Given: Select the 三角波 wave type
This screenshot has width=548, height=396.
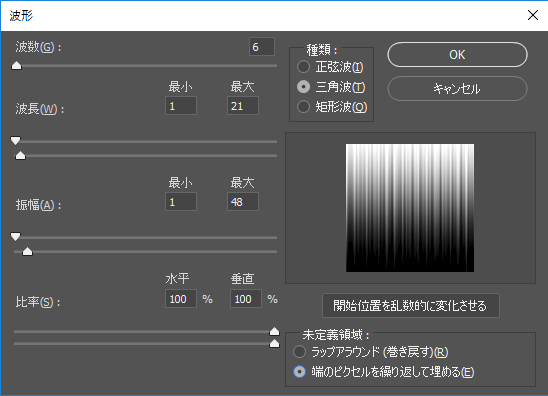Looking at the screenshot, I should click(x=303, y=87).
